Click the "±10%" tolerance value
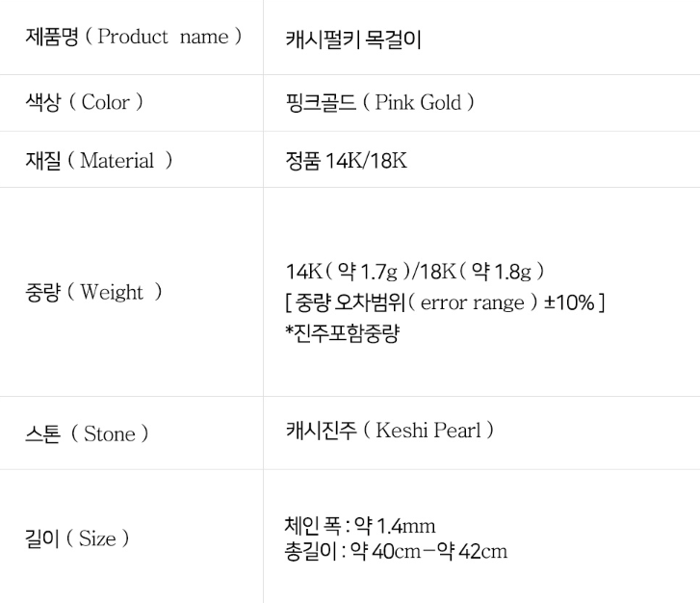 (x=568, y=302)
